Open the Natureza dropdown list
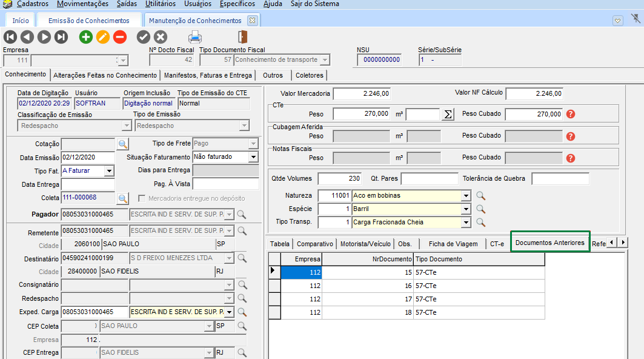Viewport: 644px width, 359px height. [x=465, y=196]
